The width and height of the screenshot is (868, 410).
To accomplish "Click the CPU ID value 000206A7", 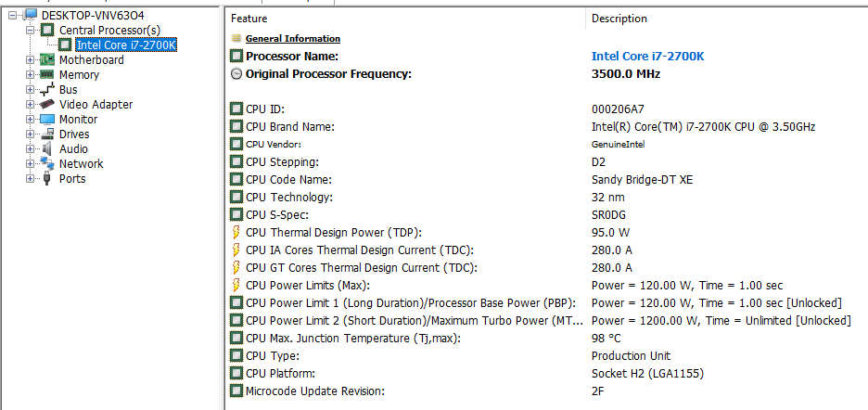I will click(x=618, y=109).
